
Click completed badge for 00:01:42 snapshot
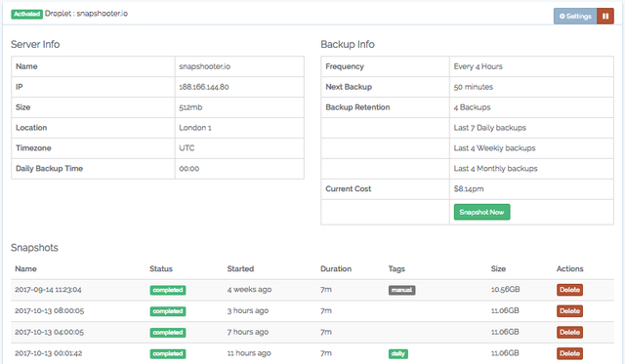tap(168, 353)
